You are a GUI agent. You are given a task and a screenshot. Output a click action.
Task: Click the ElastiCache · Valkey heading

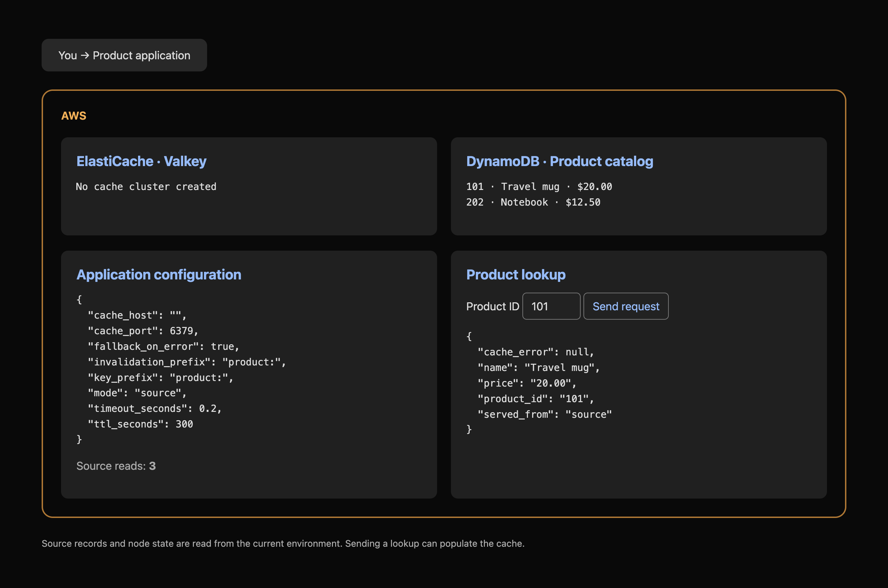click(142, 161)
